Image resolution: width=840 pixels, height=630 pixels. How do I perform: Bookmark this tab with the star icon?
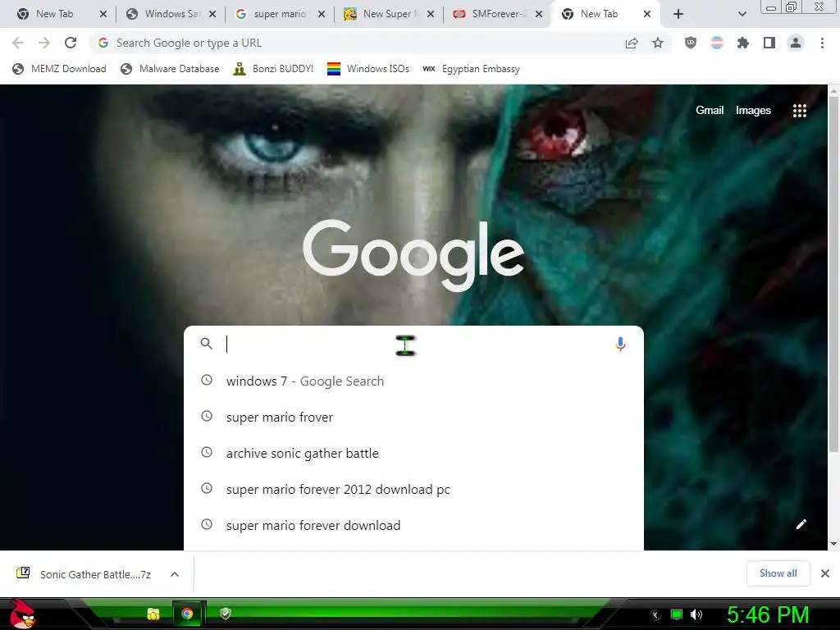coord(658,43)
